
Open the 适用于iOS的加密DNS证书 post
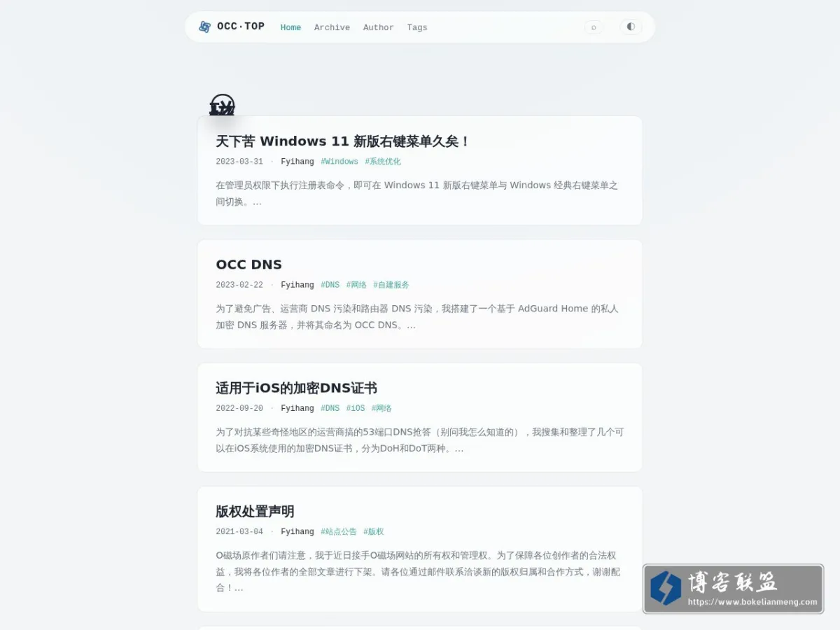coord(296,388)
